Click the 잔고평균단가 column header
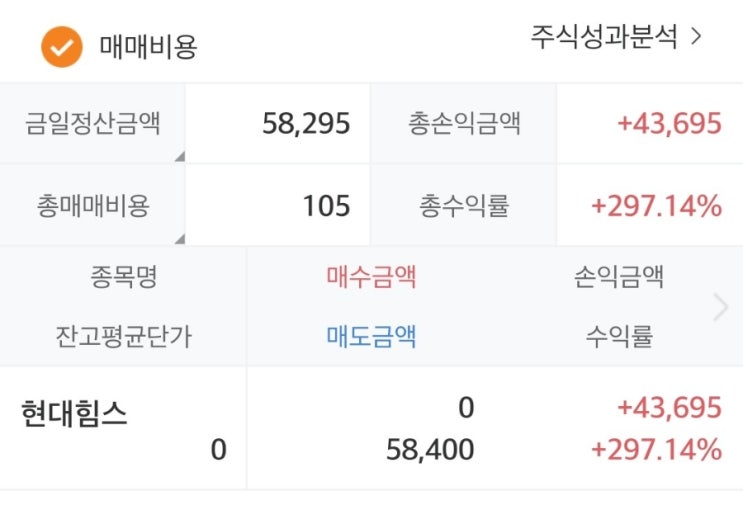The width and height of the screenshot is (743, 510). click(123, 336)
